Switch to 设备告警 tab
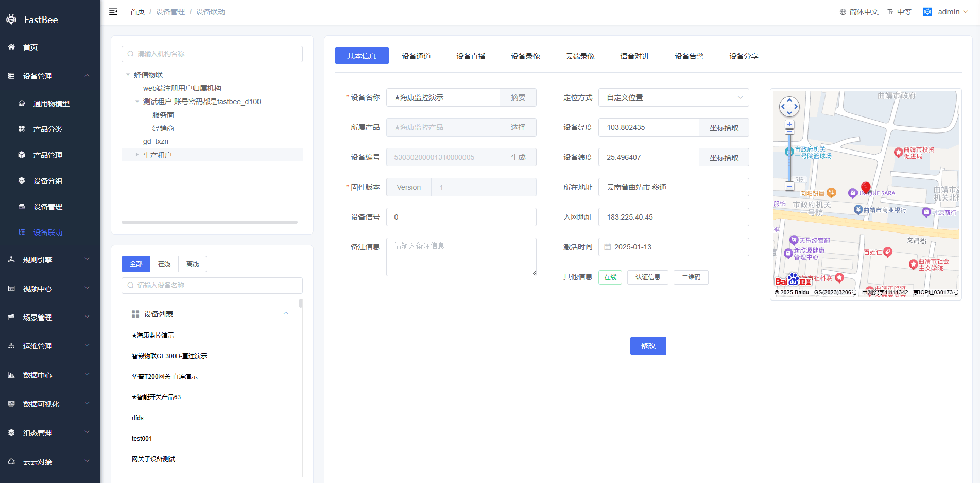 690,56
